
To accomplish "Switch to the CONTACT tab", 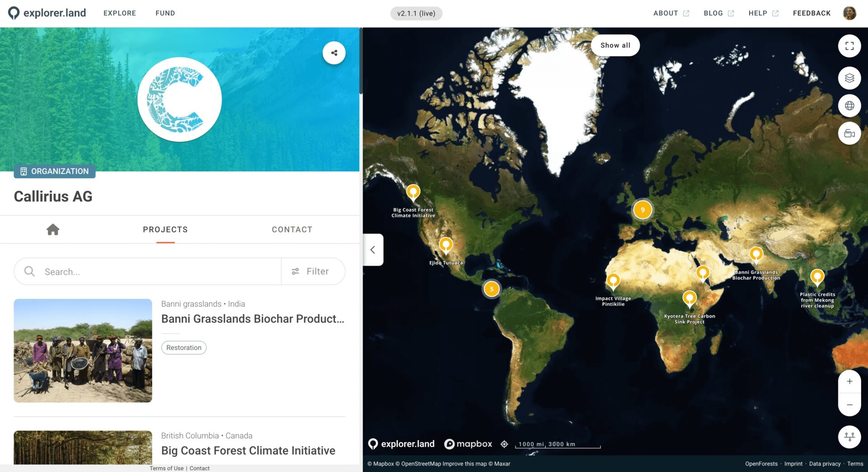I will tap(292, 230).
